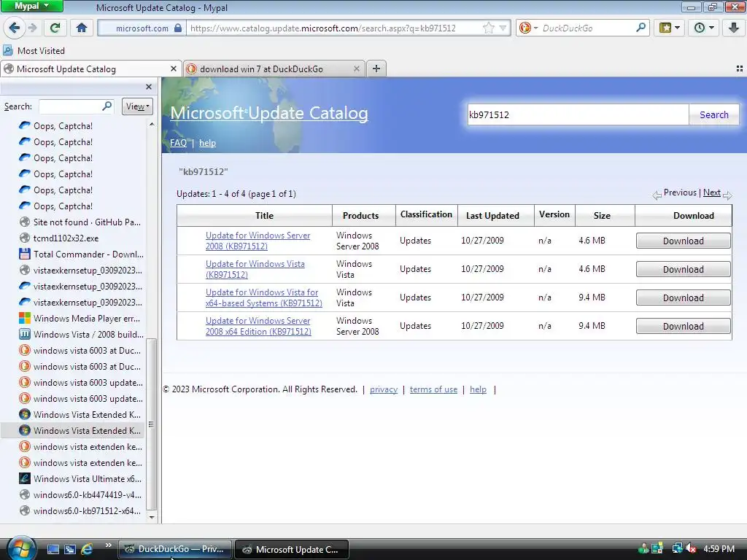
Task: Download the Server 2008 x64 Edition update
Action: pos(683,326)
